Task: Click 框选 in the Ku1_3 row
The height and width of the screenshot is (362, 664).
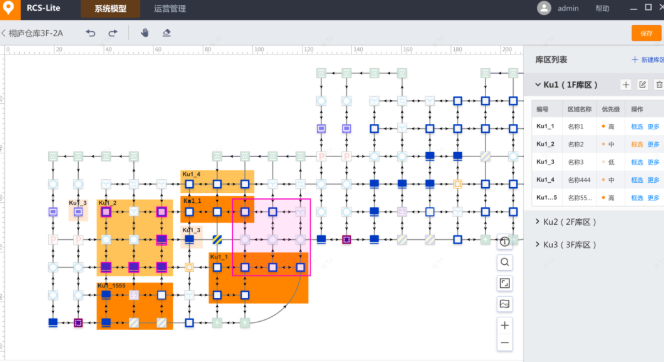Action: click(x=637, y=162)
